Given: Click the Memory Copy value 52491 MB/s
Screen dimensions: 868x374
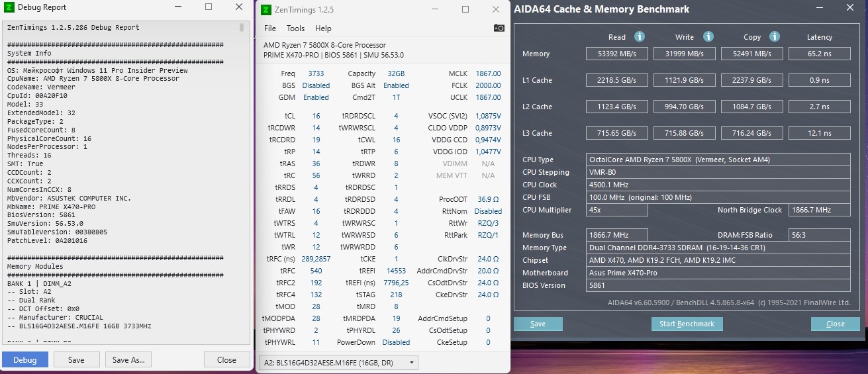Looking at the screenshot, I should 753,54.
